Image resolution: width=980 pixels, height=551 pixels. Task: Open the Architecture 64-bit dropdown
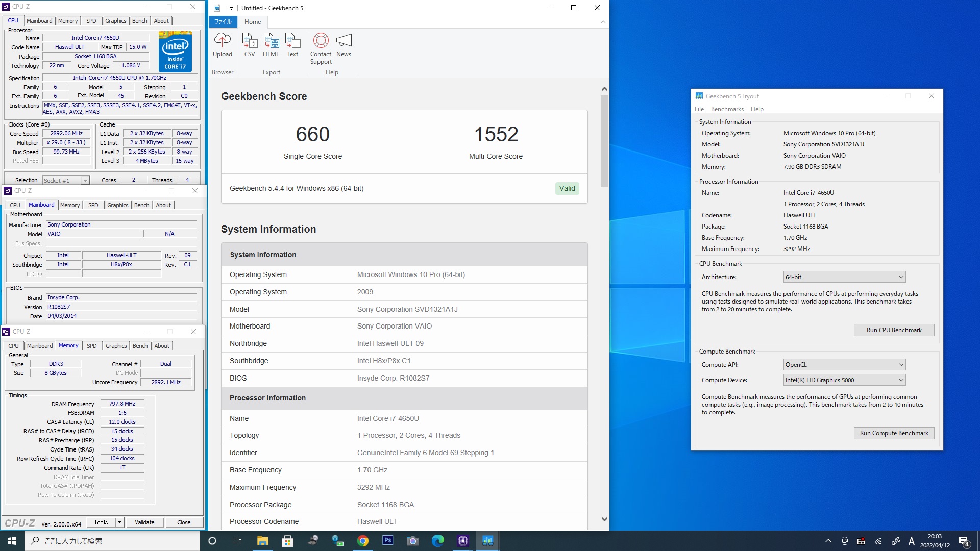coord(844,277)
